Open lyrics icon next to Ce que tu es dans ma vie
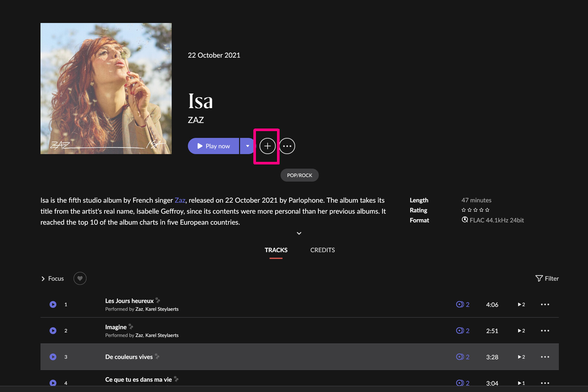The image size is (588, 392). point(176,379)
